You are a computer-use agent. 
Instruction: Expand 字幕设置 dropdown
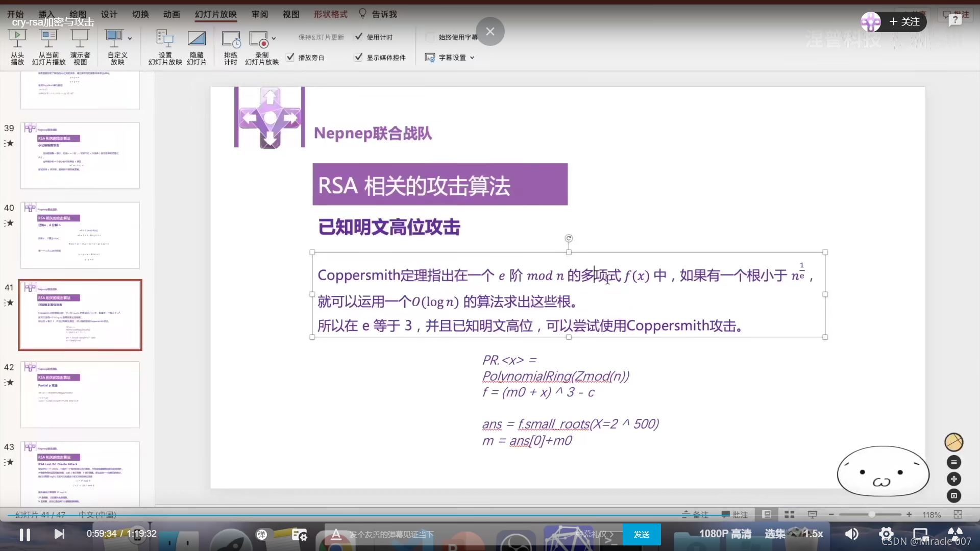tap(472, 58)
